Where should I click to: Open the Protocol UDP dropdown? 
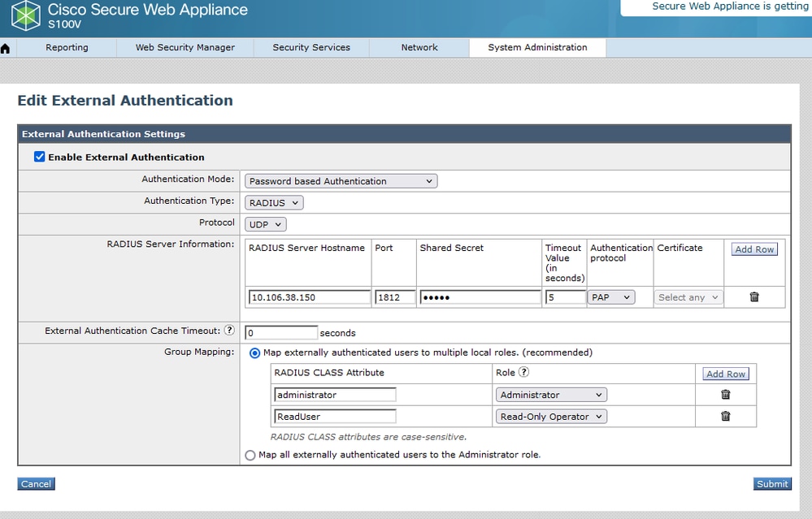click(x=265, y=224)
